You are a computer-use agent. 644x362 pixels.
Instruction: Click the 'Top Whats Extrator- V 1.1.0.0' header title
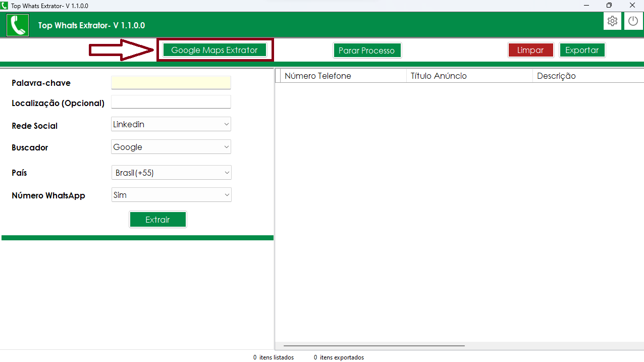point(92,25)
